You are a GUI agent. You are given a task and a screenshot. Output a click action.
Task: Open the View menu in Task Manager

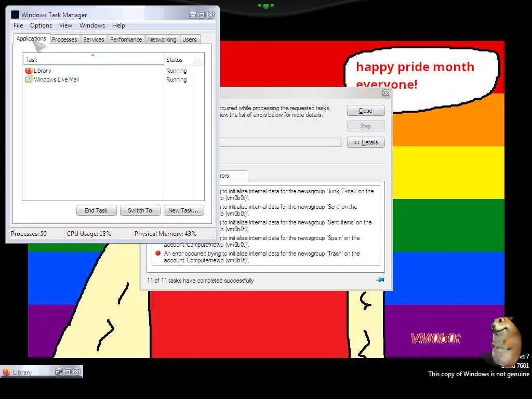pyautogui.click(x=65, y=25)
